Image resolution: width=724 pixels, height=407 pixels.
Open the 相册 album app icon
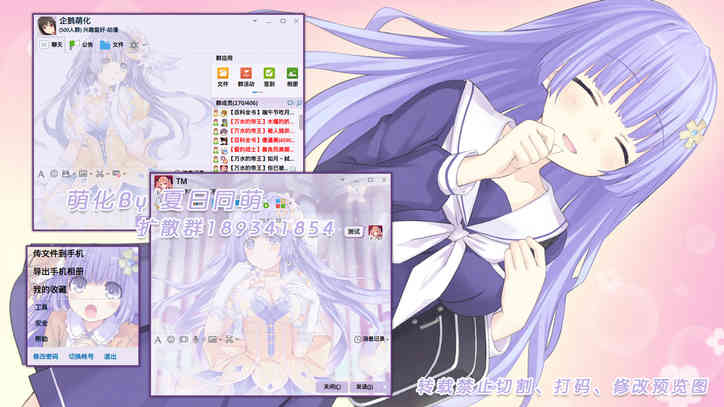[292, 75]
